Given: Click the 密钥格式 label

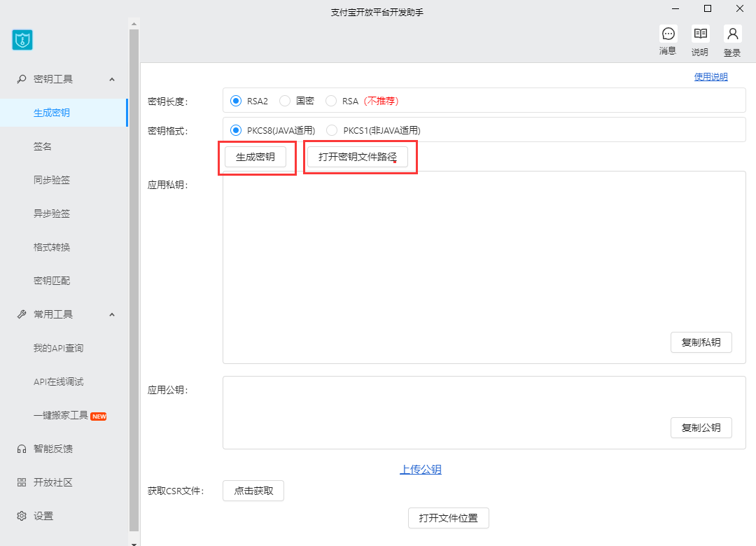Looking at the screenshot, I should click(167, 131).
